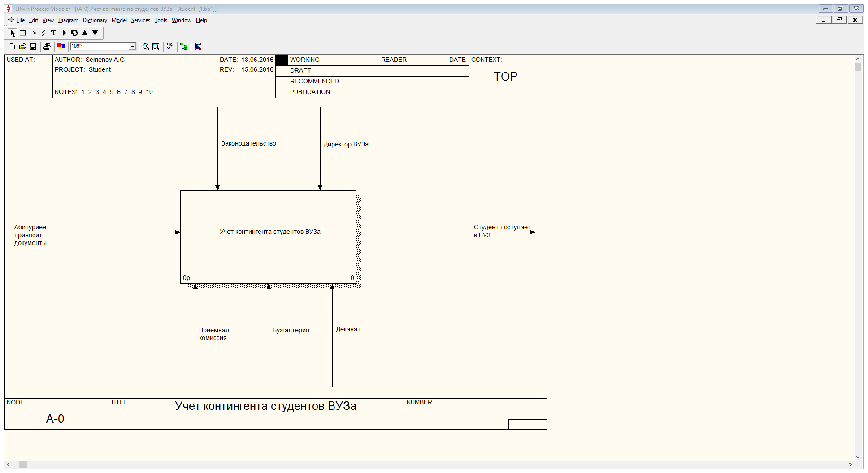Click note number 10 in NOTES
This screenshot has width=868, height=473.
[x=149, y=92]
